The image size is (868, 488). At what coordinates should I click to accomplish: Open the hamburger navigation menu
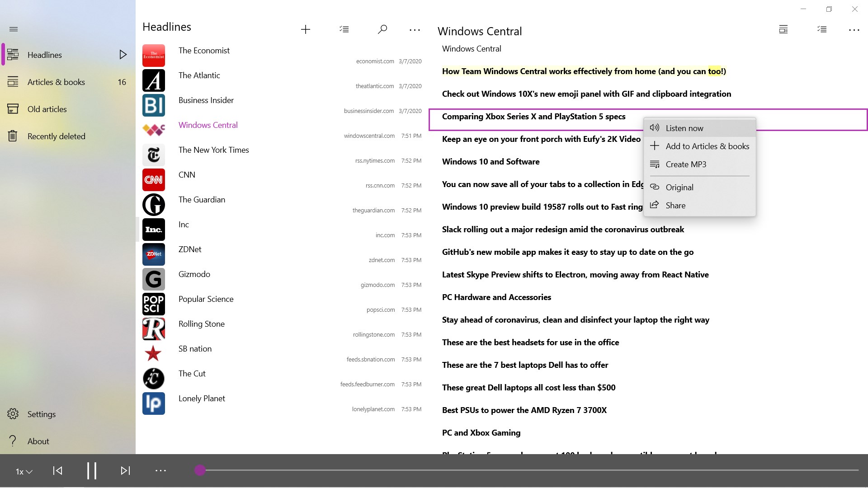[x=14, y=29]
